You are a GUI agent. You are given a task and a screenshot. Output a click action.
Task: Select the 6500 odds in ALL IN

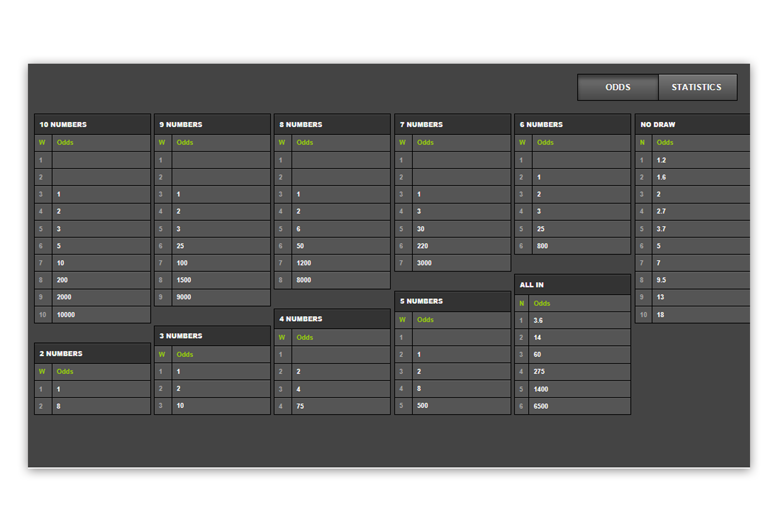pos(580,406)
